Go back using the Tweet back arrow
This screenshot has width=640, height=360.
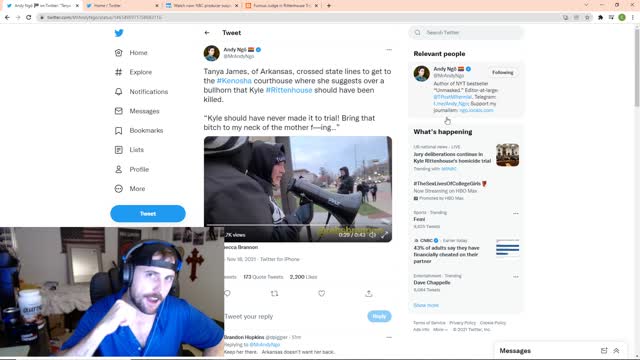click(207, 33)
